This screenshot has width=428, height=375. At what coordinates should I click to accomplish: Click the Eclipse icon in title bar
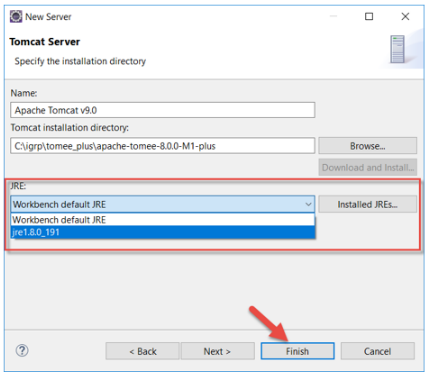[16, 16]
